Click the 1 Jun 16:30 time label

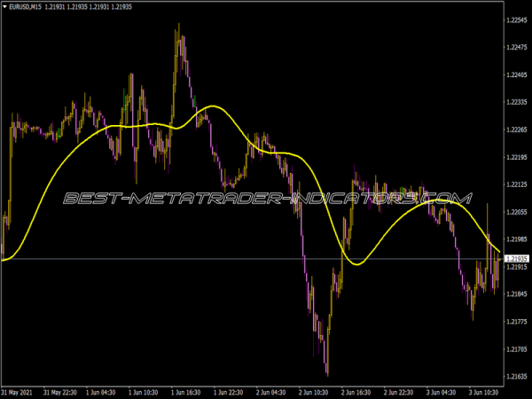click(x=186, y=391)
